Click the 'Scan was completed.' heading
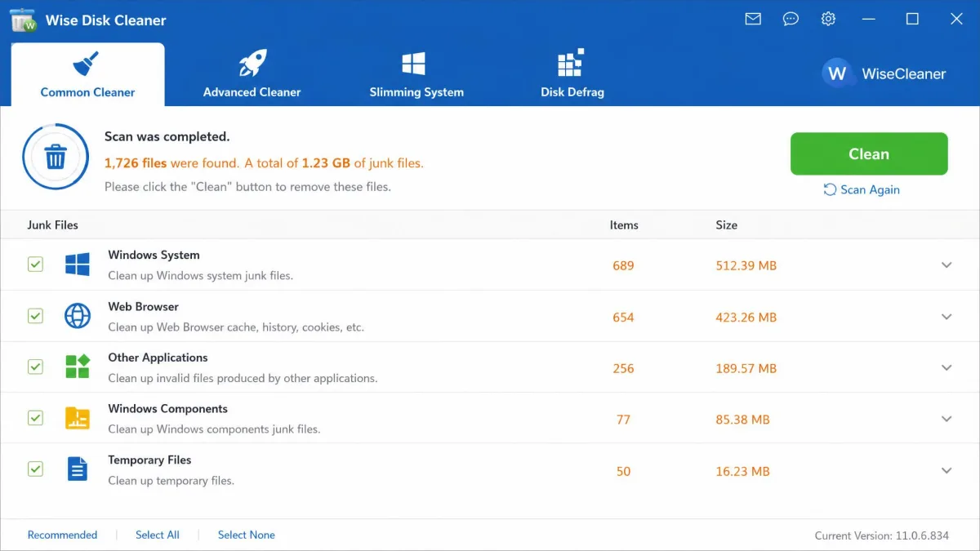Viewport: 980px width, 551px height. [x=167, y=136]
